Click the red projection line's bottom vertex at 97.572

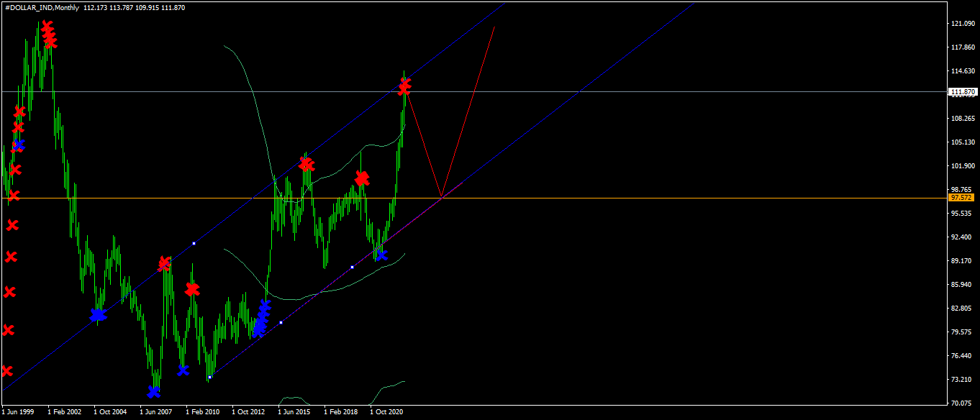(441, 196)
